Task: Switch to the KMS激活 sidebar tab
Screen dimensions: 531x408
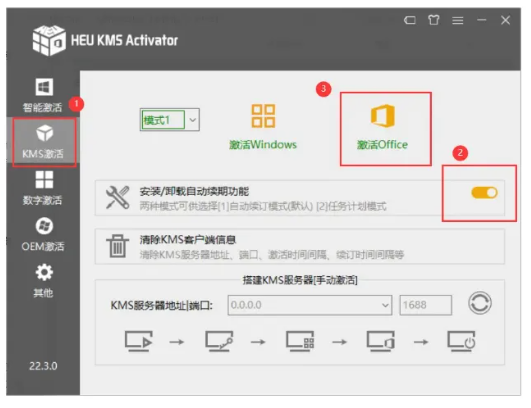Action: [44, 142]
